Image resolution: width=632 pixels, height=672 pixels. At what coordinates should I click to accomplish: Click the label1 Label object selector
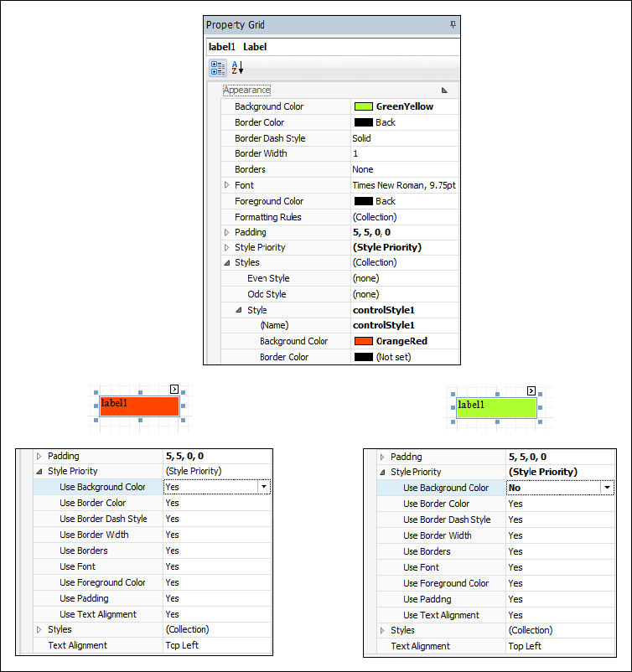point(333,47)
